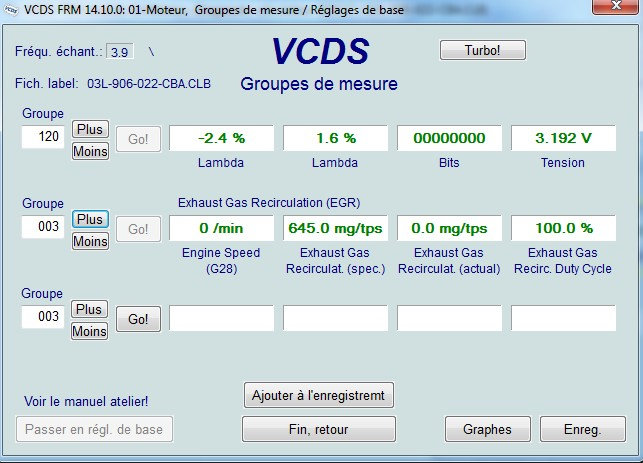Screen dimensions: 643x463
Task: Click Exhaust Gas Recirc. Duty Cycle label
Action: click(563, 260)
